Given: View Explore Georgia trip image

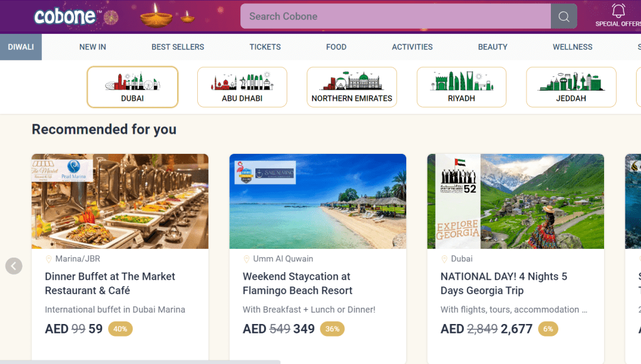Looking at the screenshot, I should point(515,201).
